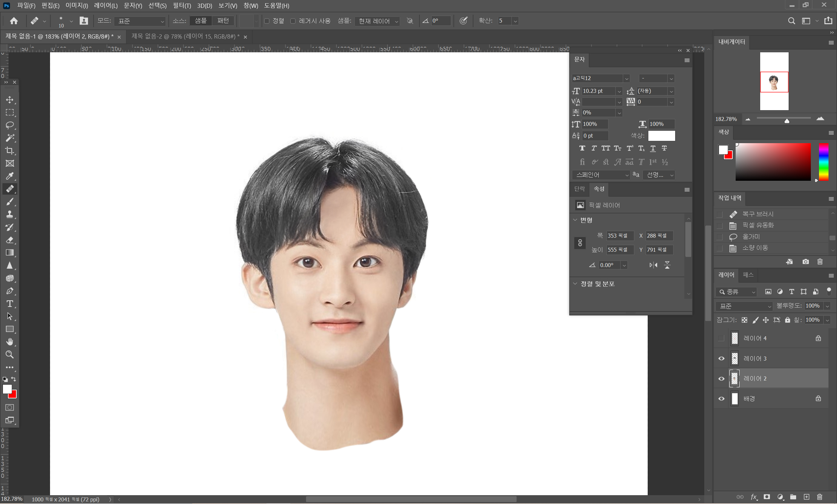
Task: Select the Magic Wand tool
Action: point(9,138)
